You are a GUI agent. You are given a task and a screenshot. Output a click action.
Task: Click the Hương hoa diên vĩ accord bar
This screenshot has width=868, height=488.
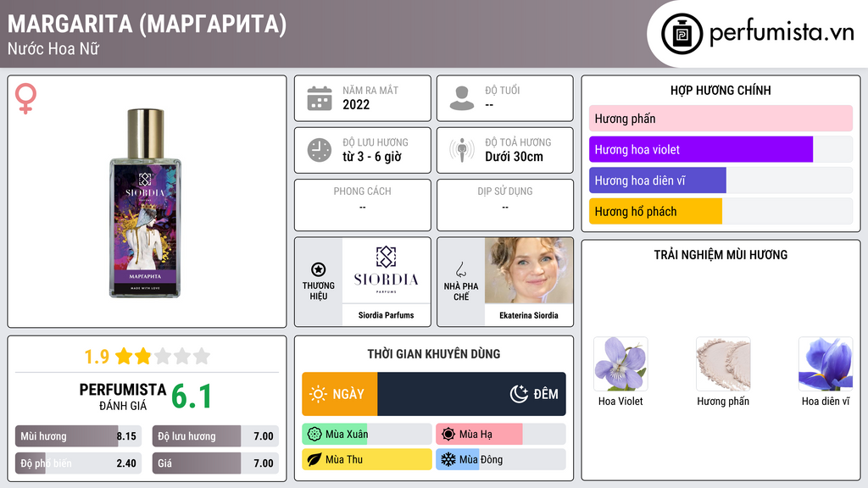coord(721,180)
